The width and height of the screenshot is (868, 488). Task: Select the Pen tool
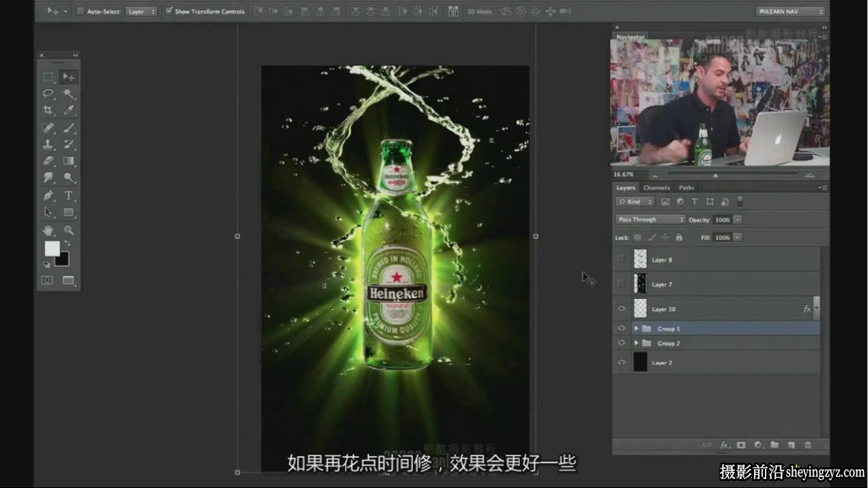point(48,195)
